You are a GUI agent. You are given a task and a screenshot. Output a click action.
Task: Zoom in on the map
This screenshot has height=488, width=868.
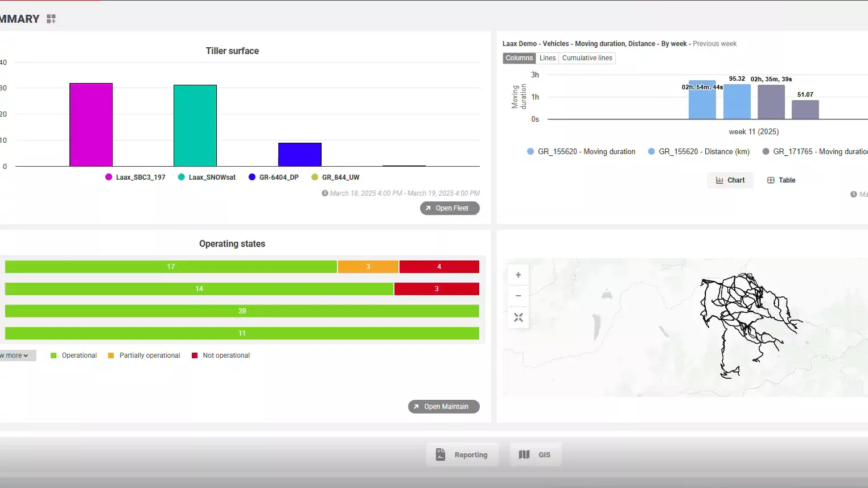(x=518, y=275)
